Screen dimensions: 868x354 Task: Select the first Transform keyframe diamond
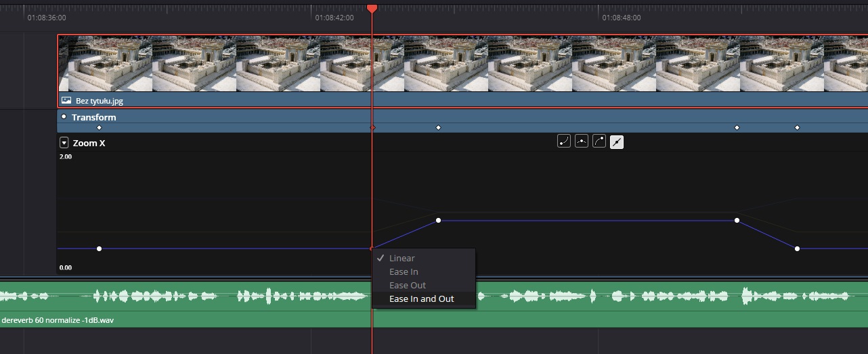pos(100,127)
